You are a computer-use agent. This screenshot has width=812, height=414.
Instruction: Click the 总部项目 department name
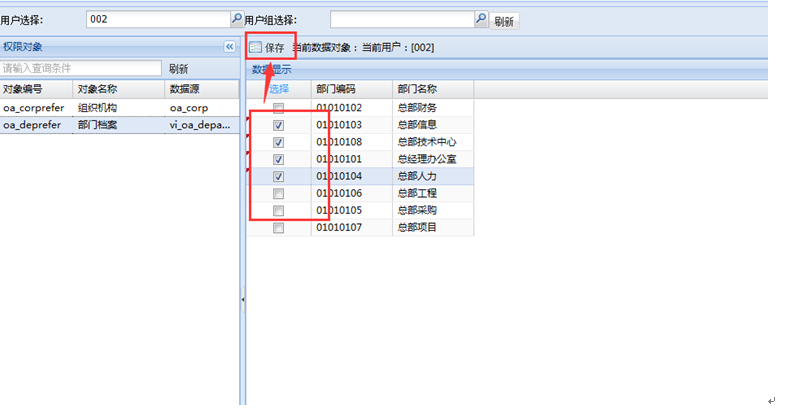[417, 227]
